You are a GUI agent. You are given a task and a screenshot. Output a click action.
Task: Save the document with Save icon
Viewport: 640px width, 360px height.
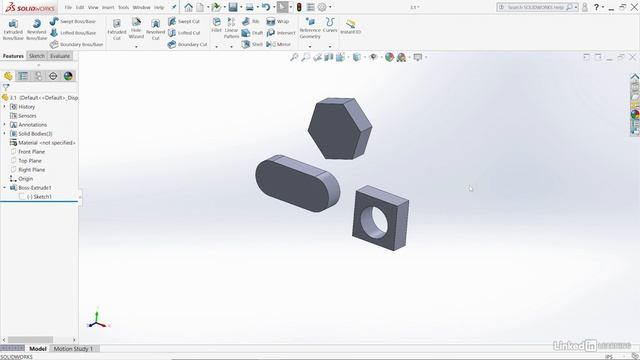click(x=233, y=7)
